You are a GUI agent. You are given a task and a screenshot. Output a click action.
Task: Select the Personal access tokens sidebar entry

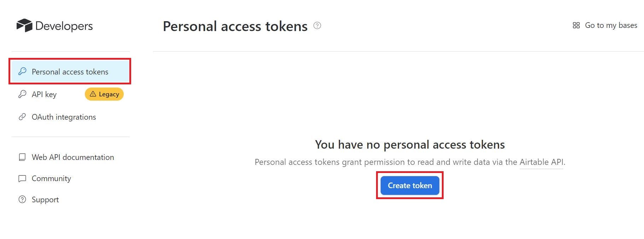70,72
